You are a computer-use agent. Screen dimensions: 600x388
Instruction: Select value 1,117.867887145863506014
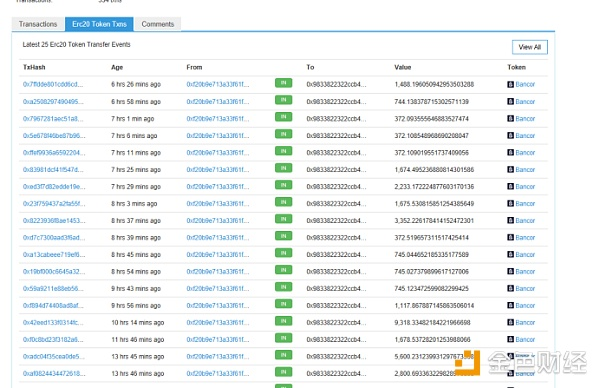pyautogui.click(x=434, y=305)
